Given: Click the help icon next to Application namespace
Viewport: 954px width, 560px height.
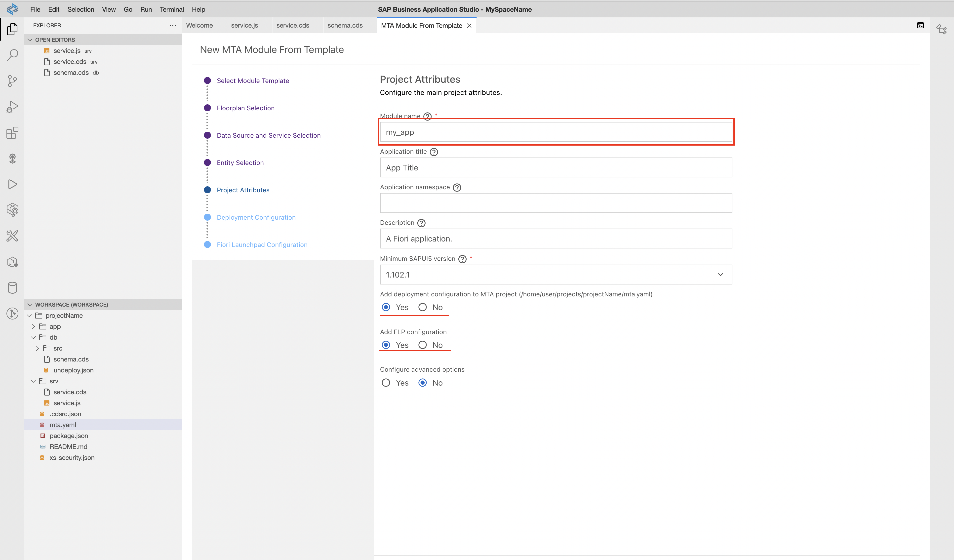Looking at the screenshot, I should pyautogui.click(x=457, y=187).
